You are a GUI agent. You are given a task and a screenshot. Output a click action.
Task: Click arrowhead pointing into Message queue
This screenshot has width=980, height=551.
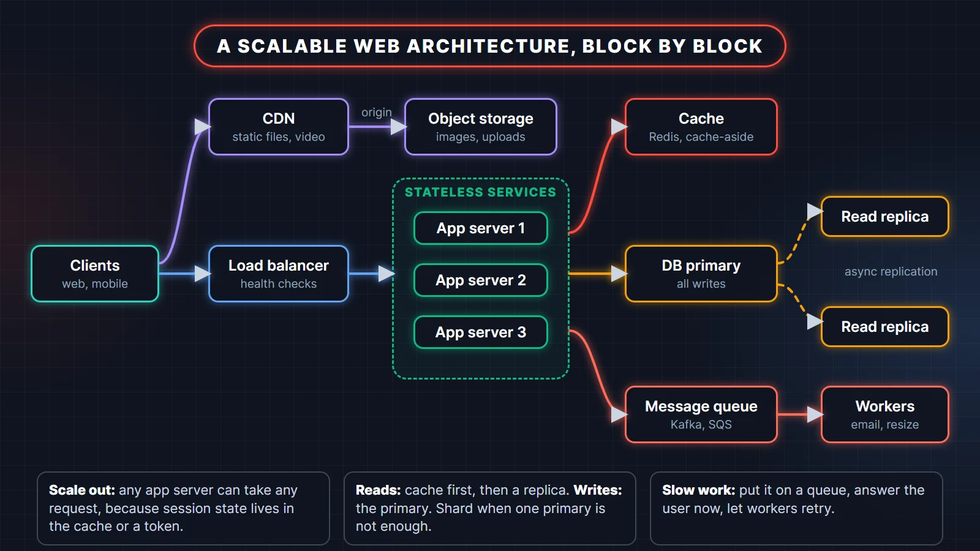pyautogui.click(x=619, y=414)
